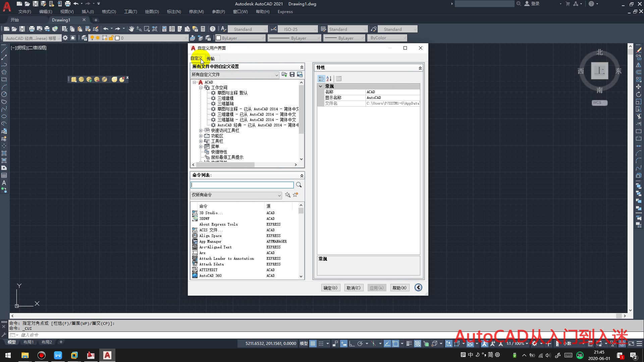Open the CUI load customization file icon
Screen dimensions: 644x362
click(x=284, y=74)
